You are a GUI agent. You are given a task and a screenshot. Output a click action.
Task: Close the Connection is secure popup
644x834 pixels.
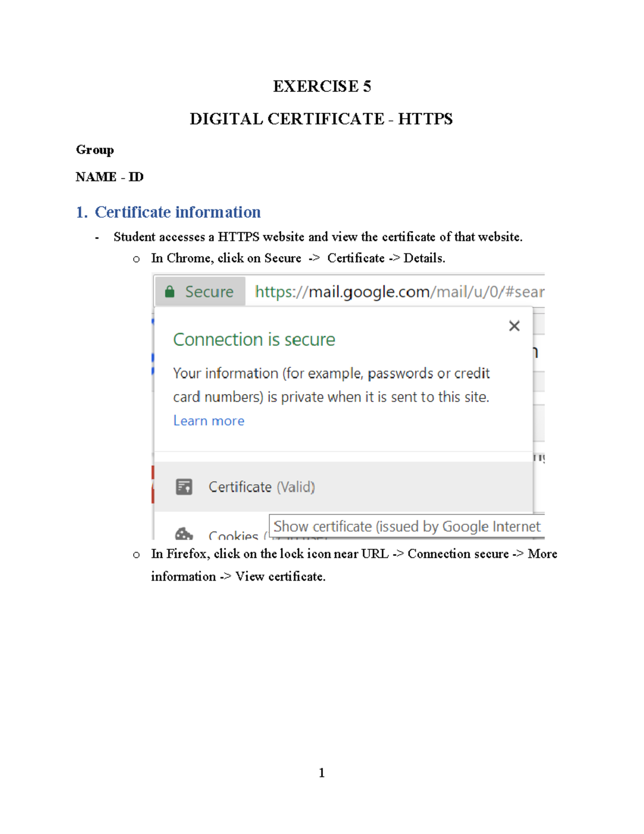click(x=514, y=326)
